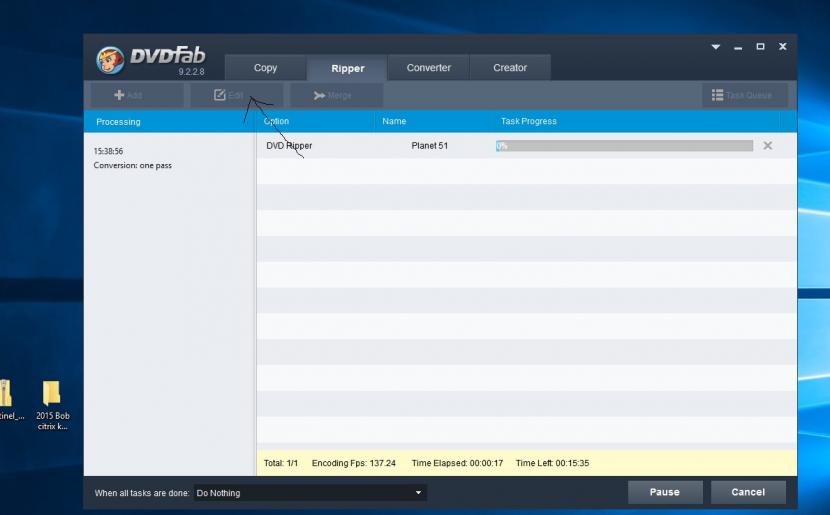Close the DVDFab window
The height and width of the screenshot is (515, 830).
(782, 47)
